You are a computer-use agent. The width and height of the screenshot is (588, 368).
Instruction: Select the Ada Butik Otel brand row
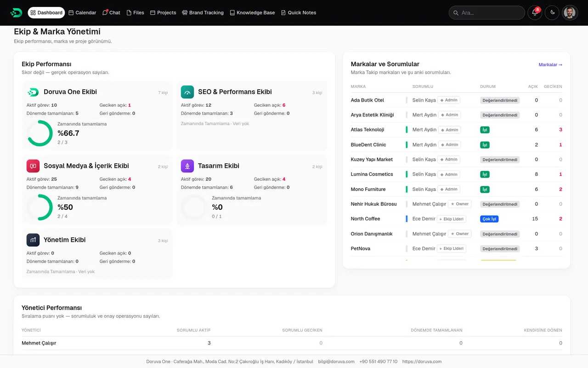tap(456, 100)
